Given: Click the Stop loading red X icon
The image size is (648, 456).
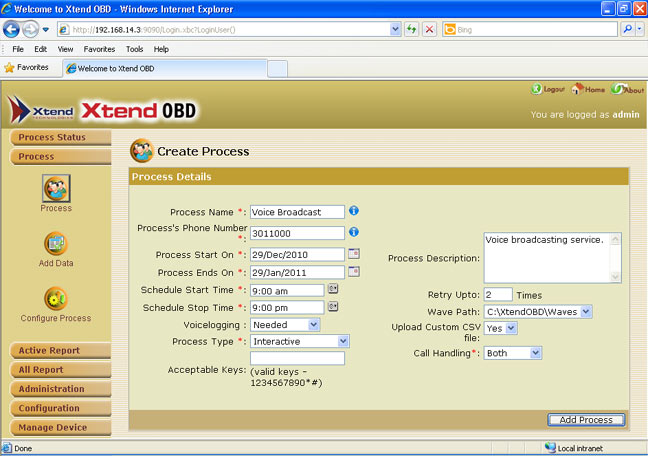Looking at the screenshot, I should [430, 29].
